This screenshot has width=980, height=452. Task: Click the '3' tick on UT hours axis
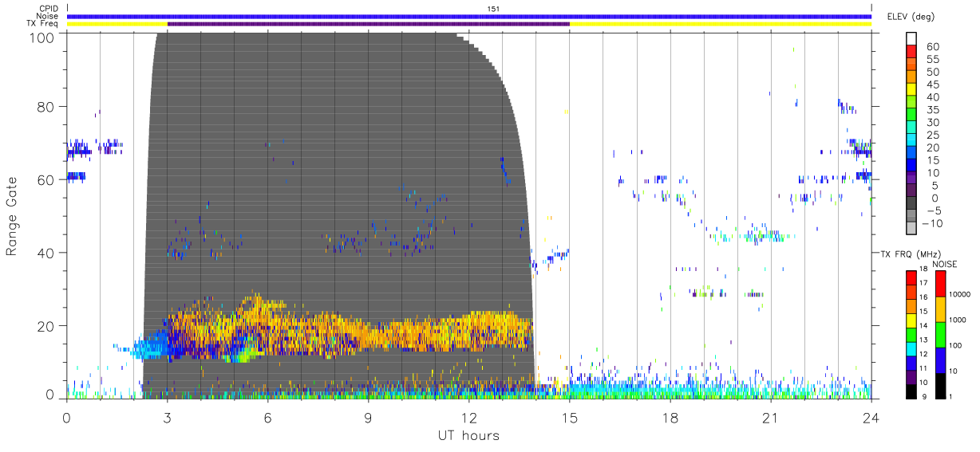point(168,417)
